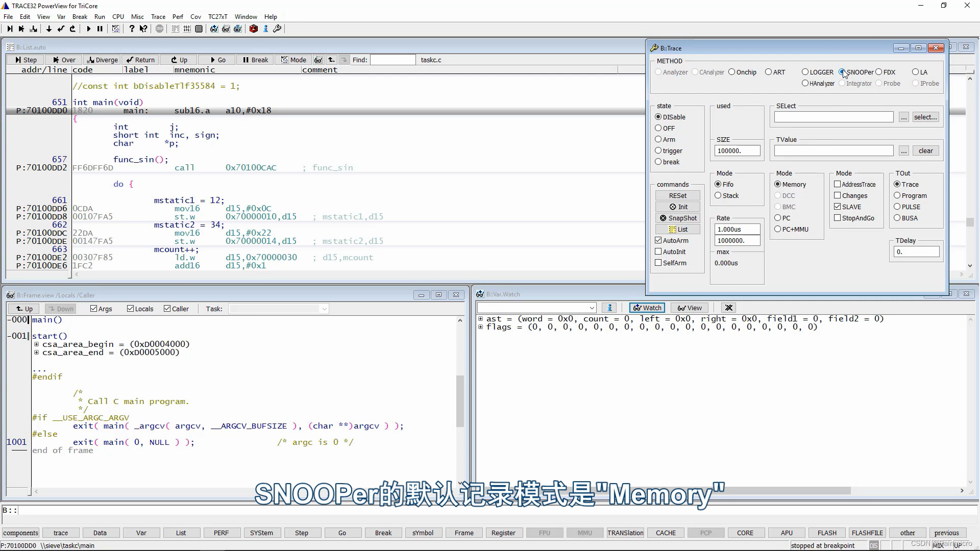Open the Perf menu
Image resolution: width=980 pixels, height=551 pixels.
point(178,16)
